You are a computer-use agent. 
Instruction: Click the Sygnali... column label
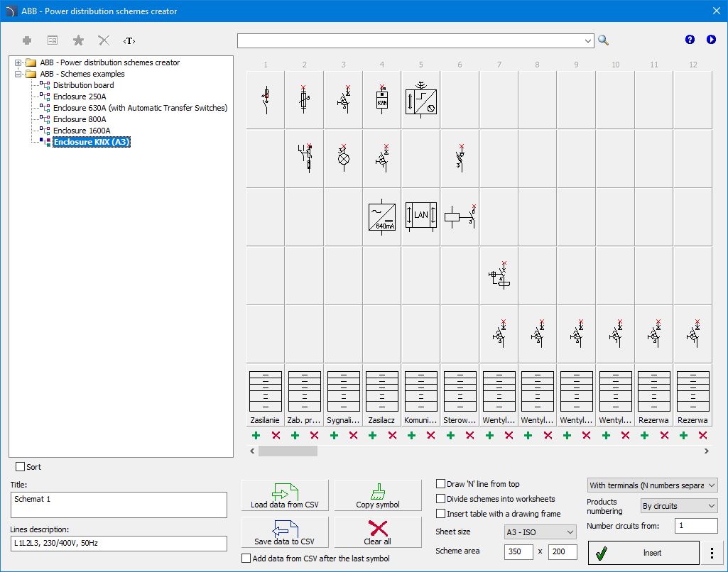coord(344,420)
